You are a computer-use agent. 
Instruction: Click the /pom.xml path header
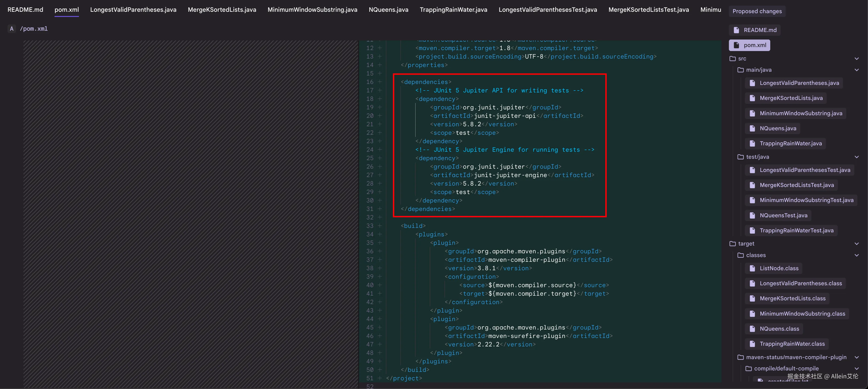(x=34, y=29)
